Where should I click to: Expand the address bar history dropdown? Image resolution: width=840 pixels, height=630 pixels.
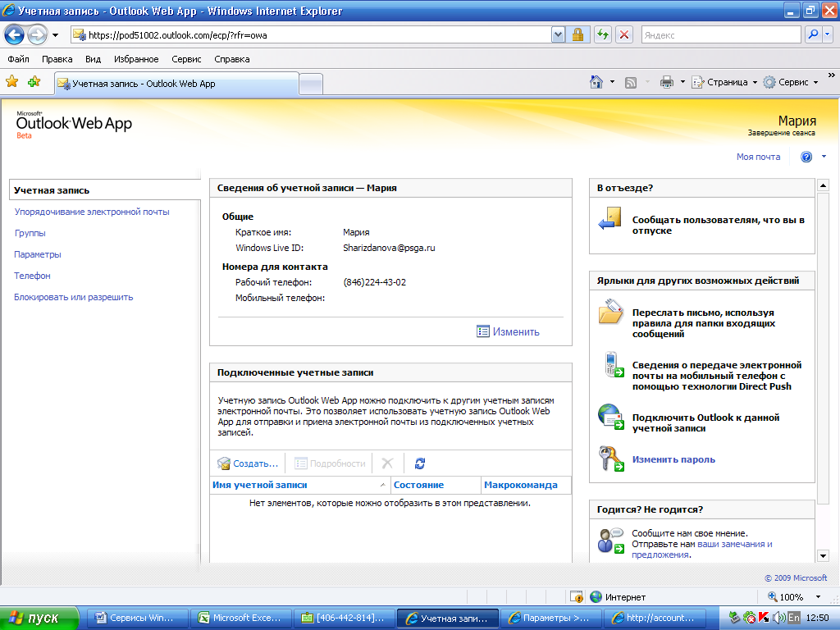558,35
